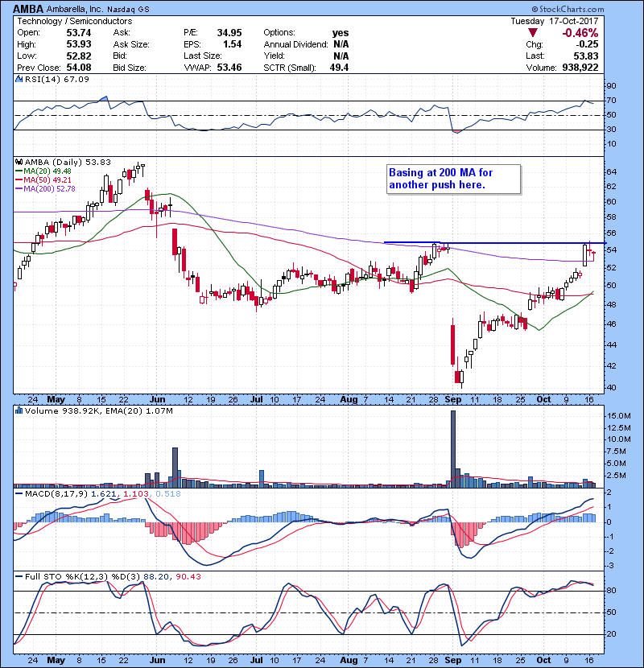Click the red down-arrow change indicator
The image size is (644, 668).
coord(532,33)
